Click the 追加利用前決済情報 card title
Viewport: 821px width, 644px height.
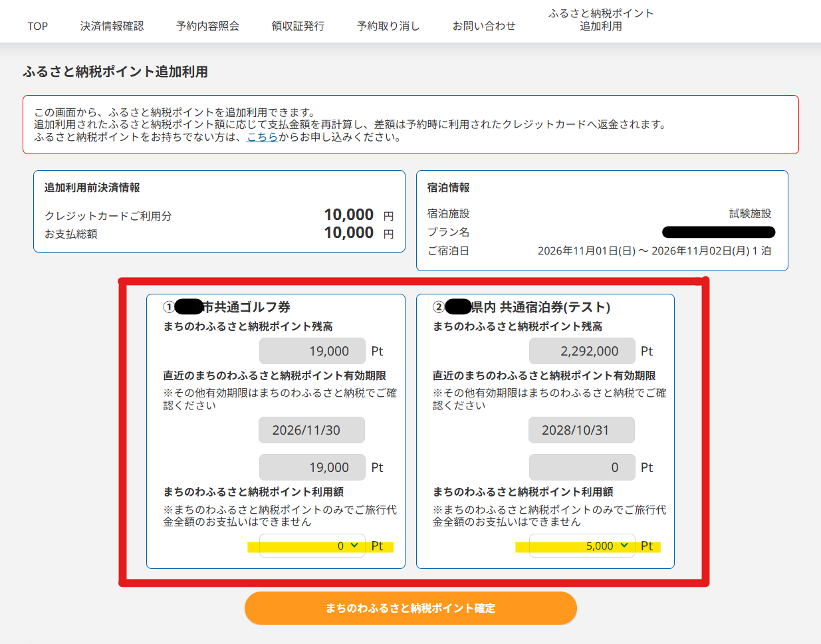[x=92, y=187]
